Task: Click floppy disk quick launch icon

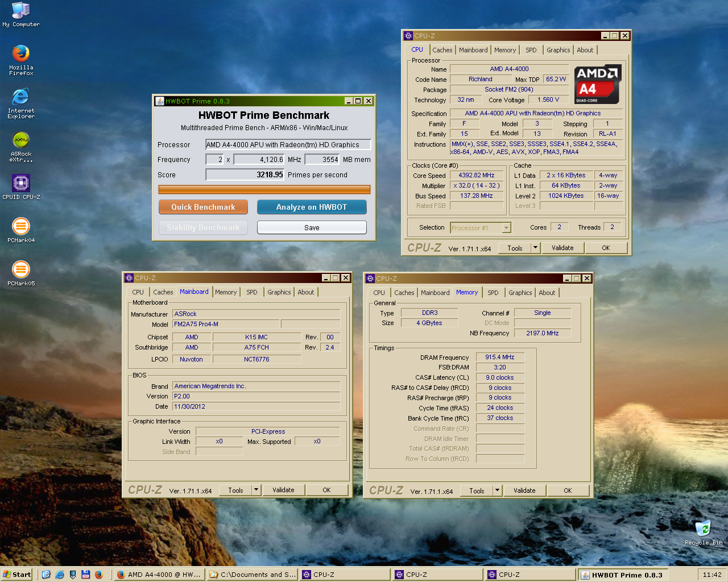Action: pos(86,575)
